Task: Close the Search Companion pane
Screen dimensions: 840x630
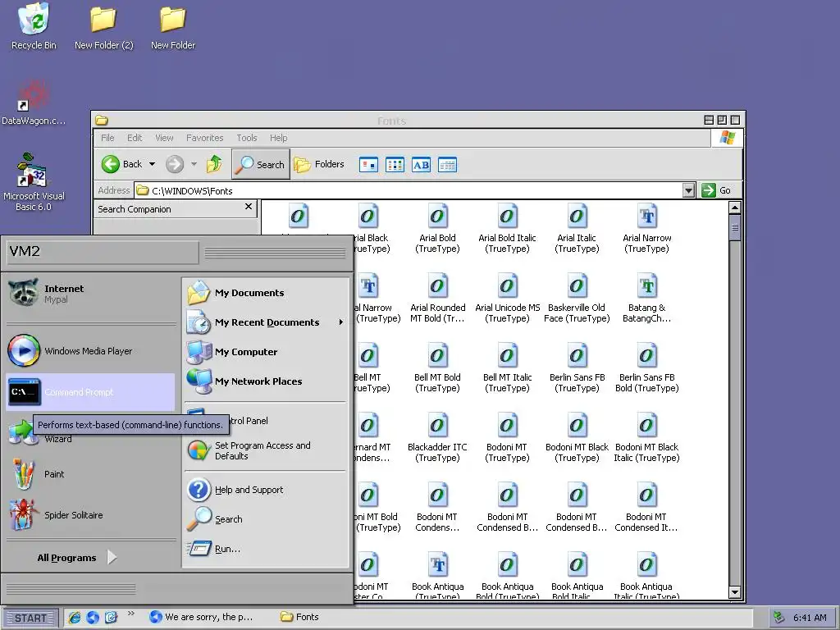Action: [248, 207]
